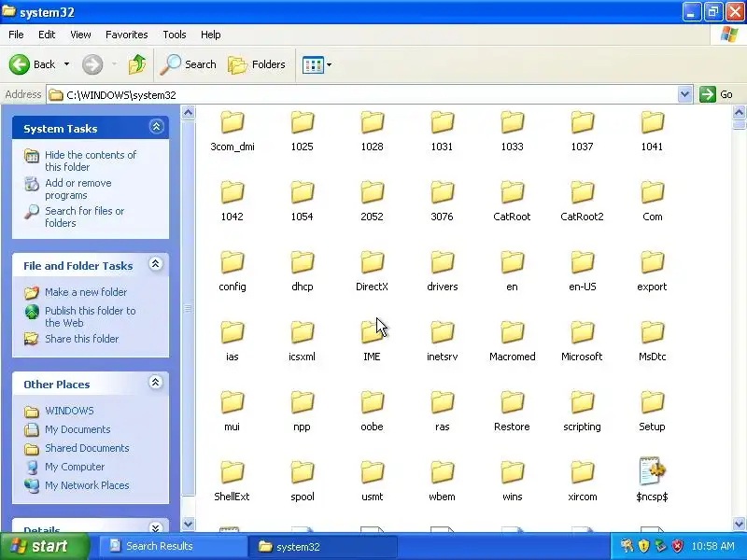Click the address field showing C:\WINDOWS\system32

[x=362, y=95]
